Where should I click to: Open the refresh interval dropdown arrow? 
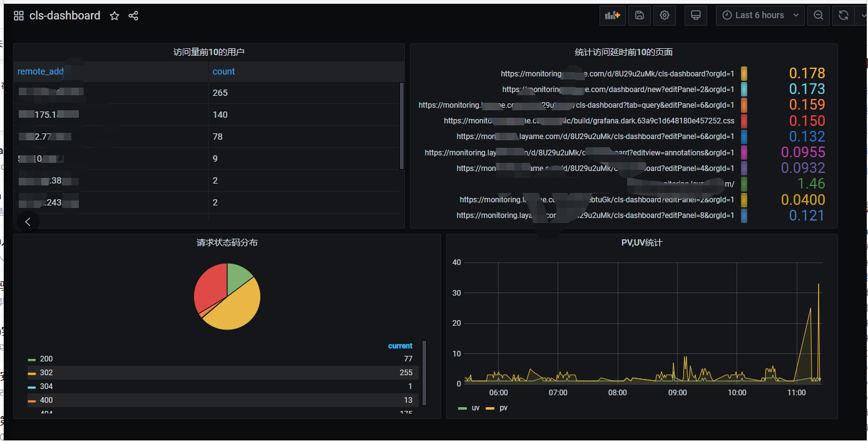[862, 16]
